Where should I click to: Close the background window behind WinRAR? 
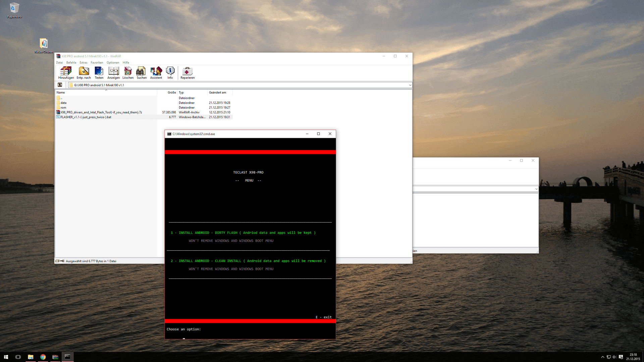point(533,161)
